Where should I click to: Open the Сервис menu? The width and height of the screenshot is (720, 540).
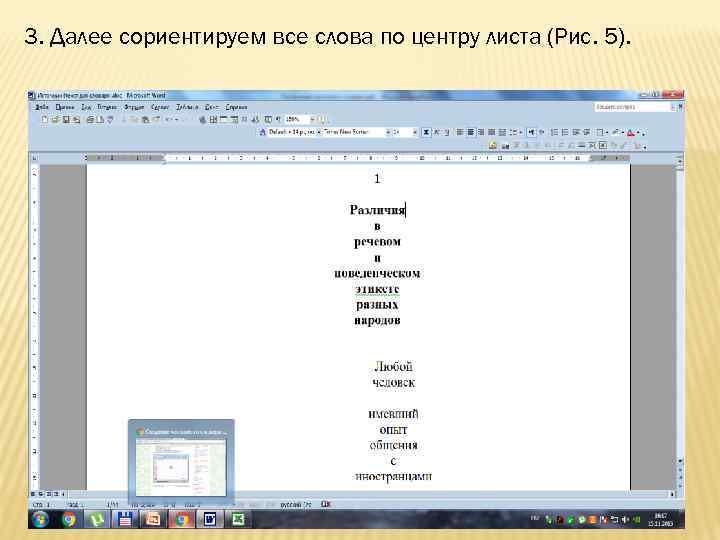click(160, 107)
